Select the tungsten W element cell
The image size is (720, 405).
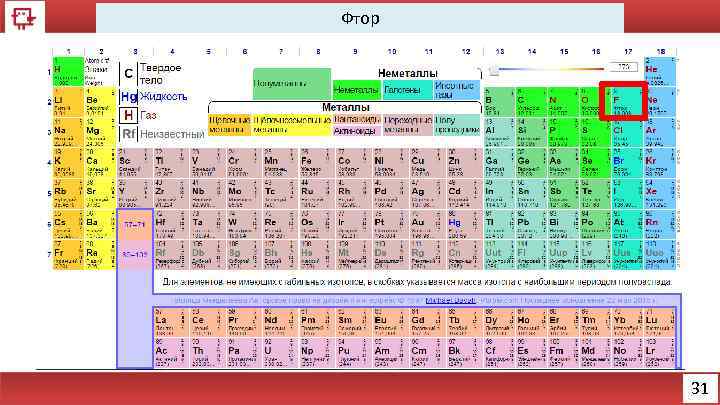(x=243, y=224)
